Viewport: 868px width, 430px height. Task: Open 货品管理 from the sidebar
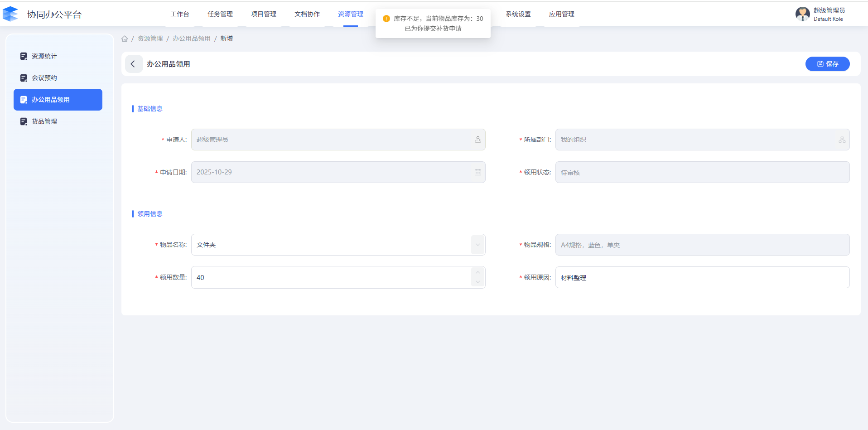44,121
